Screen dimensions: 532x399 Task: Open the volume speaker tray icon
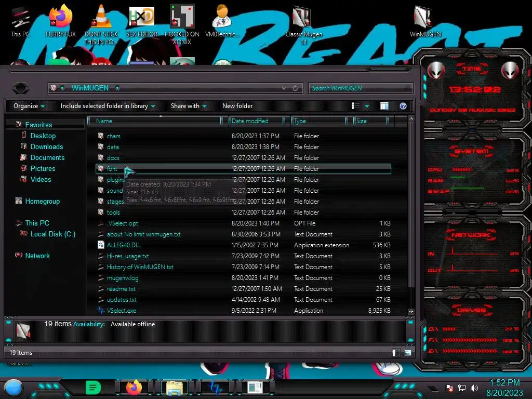(x=474, y=388)
